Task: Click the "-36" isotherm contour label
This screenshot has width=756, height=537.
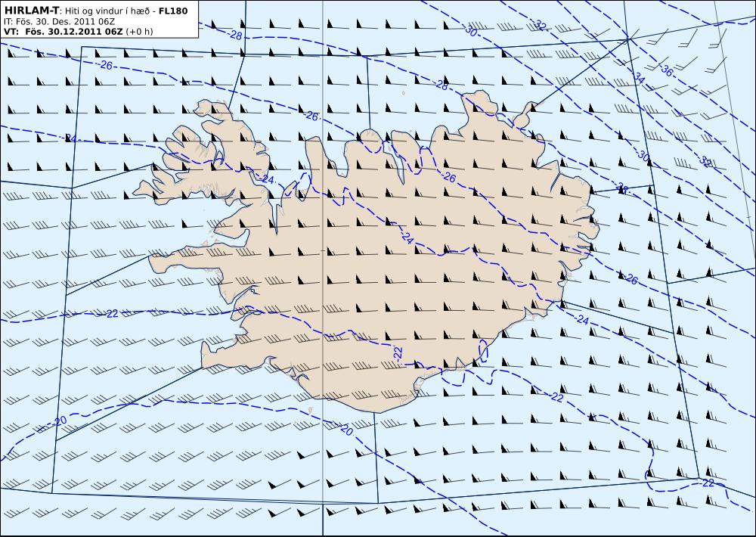Action: click(666, 70)
